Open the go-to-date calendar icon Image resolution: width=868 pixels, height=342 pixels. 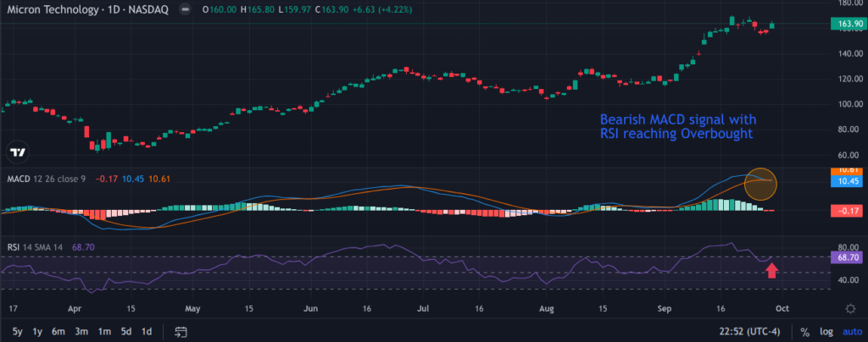click(x=181, y=332)
